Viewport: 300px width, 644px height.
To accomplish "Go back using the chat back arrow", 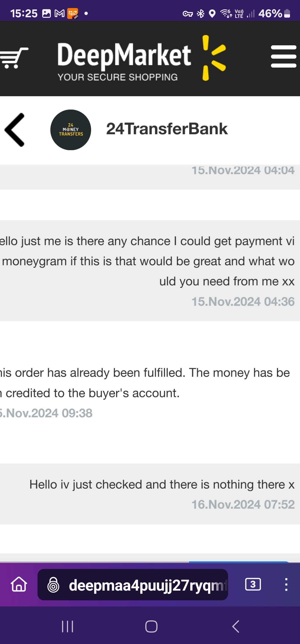I will (x=15, y=130).
